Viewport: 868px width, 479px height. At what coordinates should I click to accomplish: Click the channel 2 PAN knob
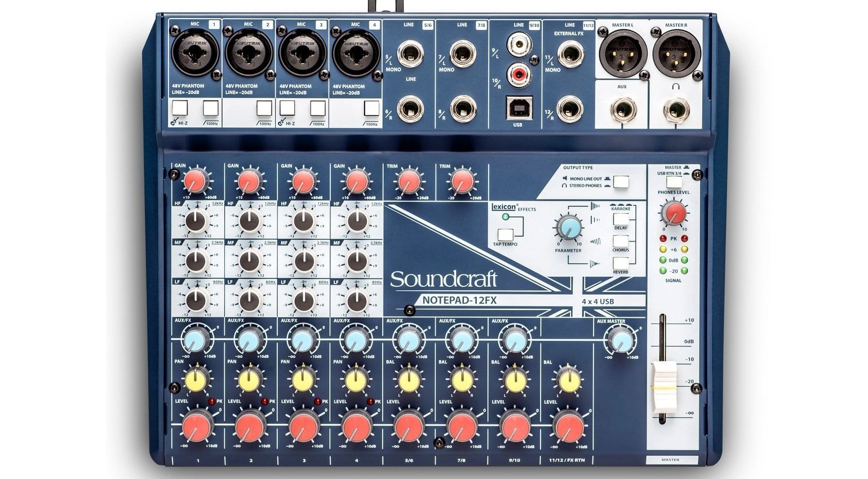click(x=249, y=382)
